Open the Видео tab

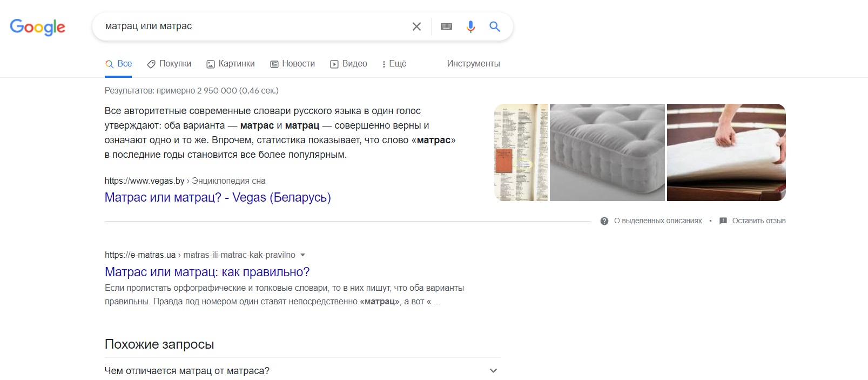point(348,64)
